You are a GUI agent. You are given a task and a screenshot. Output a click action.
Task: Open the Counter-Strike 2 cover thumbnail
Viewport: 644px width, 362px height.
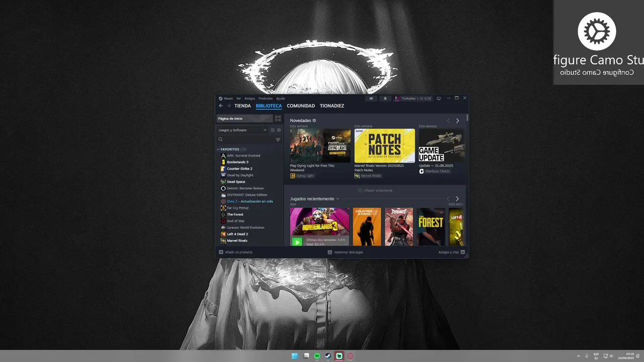click(x=367, y=227)
